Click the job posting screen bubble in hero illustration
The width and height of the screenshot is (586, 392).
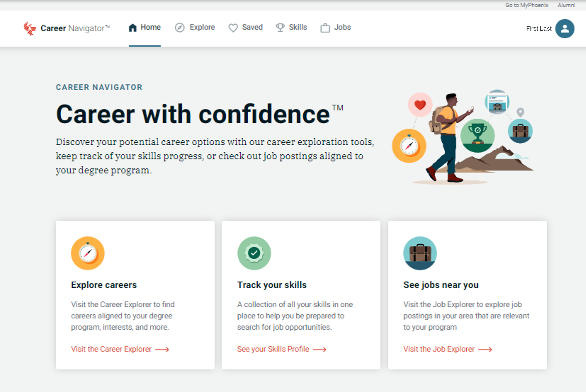click(x=497, y=102)
